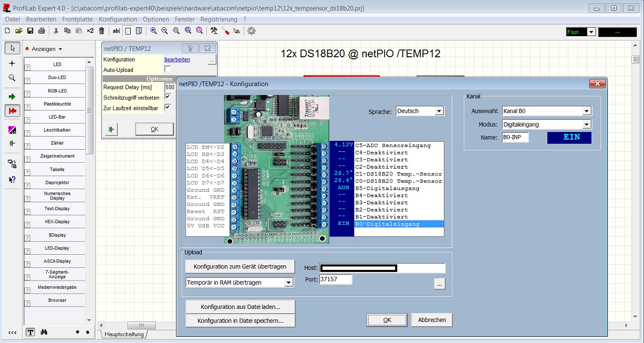Click the green right-arrow sidebar icon
The image size is (644, 343).
13,97
